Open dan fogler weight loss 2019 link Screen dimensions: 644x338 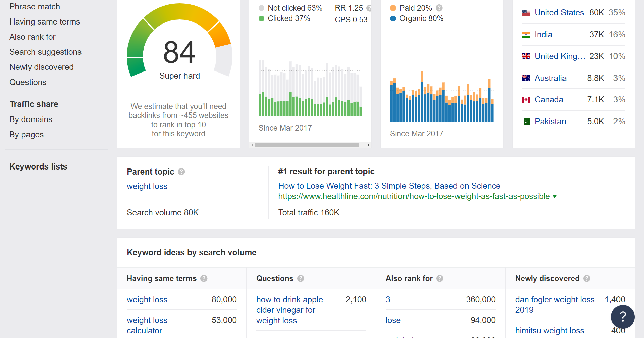coord(555,305)
